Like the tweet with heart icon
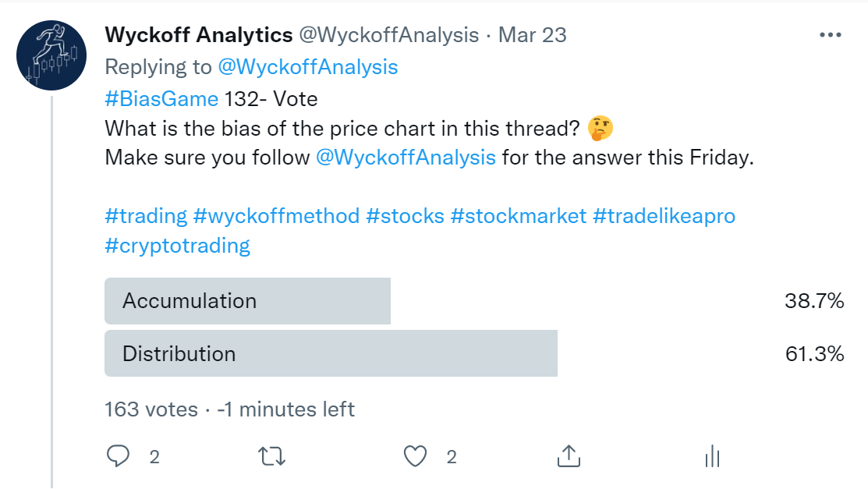Screen dimensions: 868x489 pyautogui.click(x=415, y=456)
